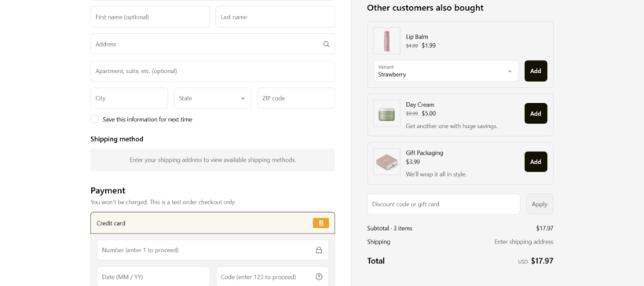Image resolution: width=644 pixels, height=286 pixels.
Task: Click 'We'll wrap it all in style' text
Action: point(436,174)
